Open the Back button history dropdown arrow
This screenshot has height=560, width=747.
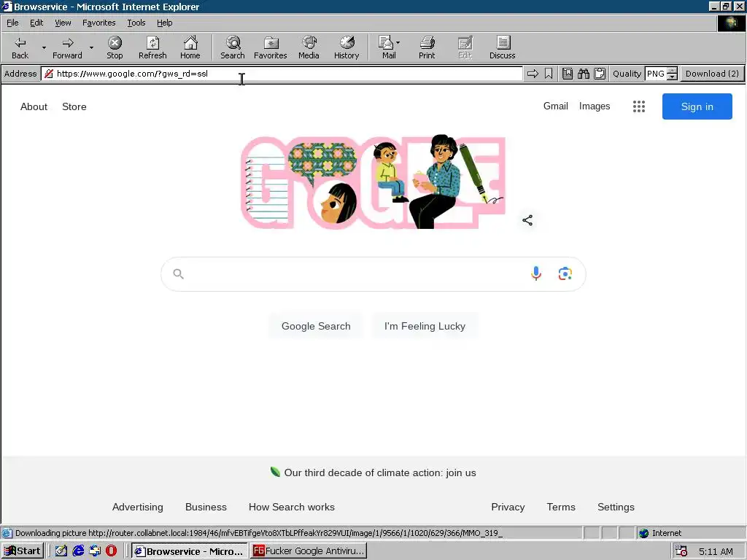[44, 47]
